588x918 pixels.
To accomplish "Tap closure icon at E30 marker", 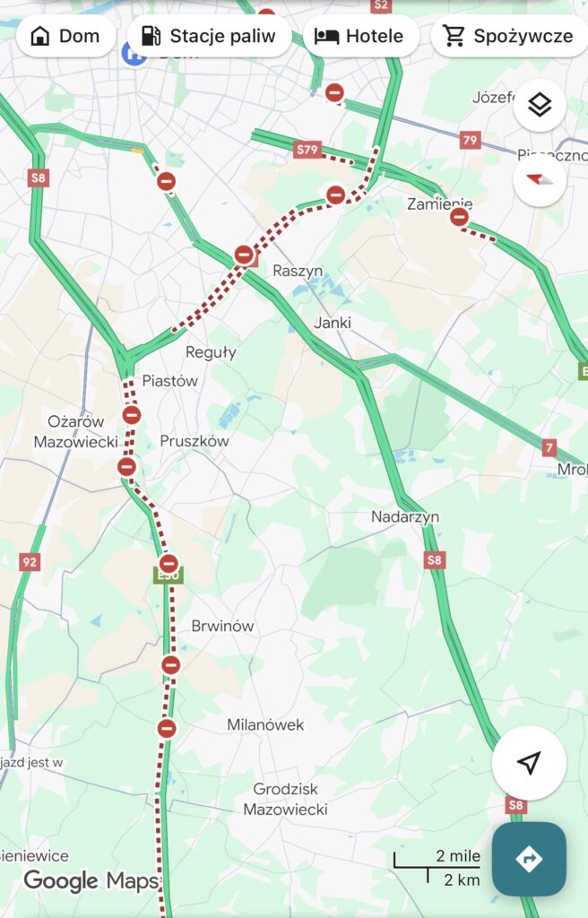I will (169, 565).
